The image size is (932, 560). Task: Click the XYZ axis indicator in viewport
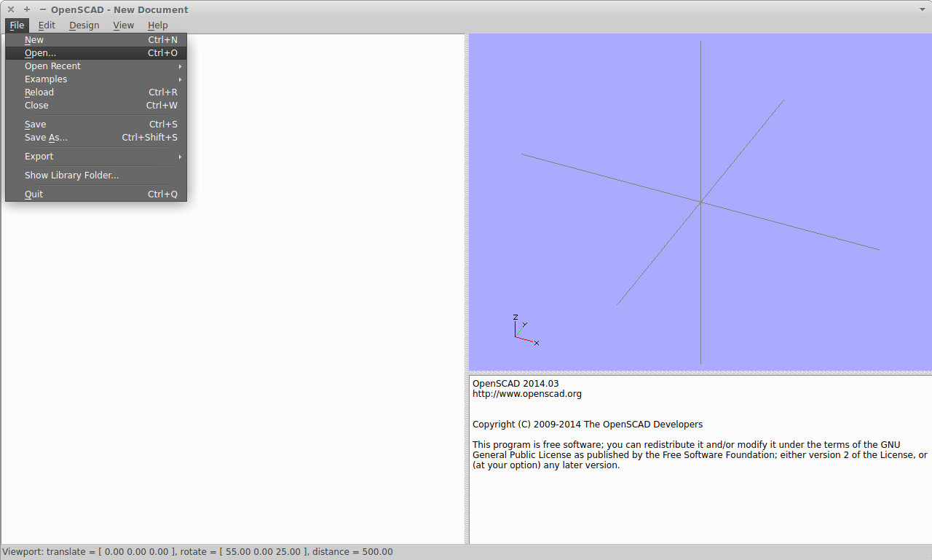point(526,330)
